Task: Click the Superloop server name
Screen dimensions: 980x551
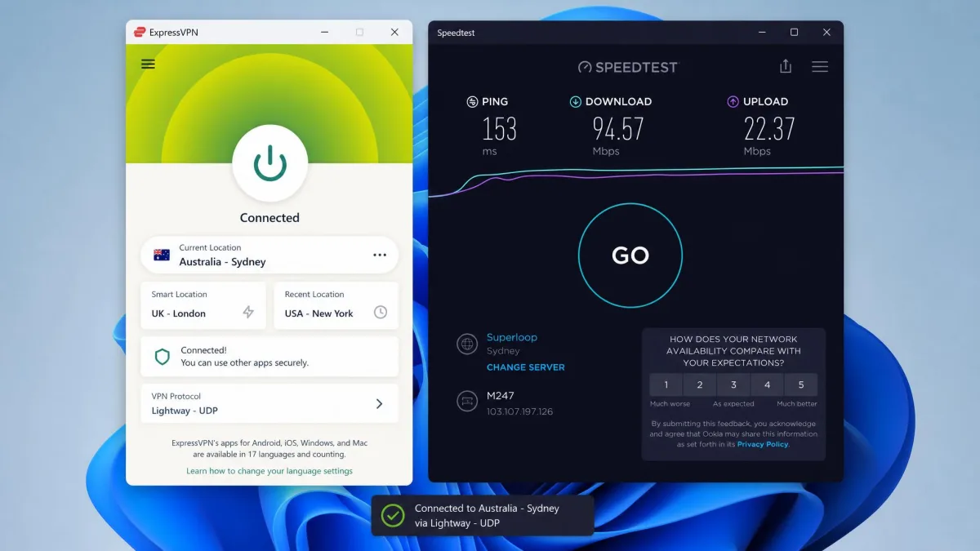Action: coord(512,337)
